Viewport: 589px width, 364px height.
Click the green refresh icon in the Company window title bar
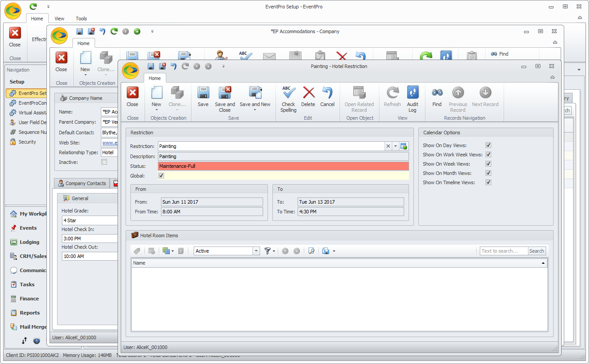point(114,31)
